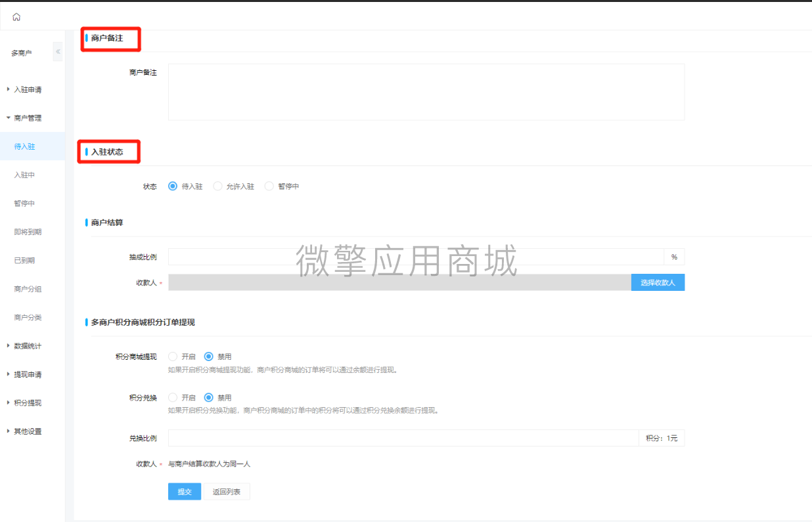This screenshot has height=522, width=812.
Task: Click the text 与商户结算收款人为同一人
Action: coord(210,464)
